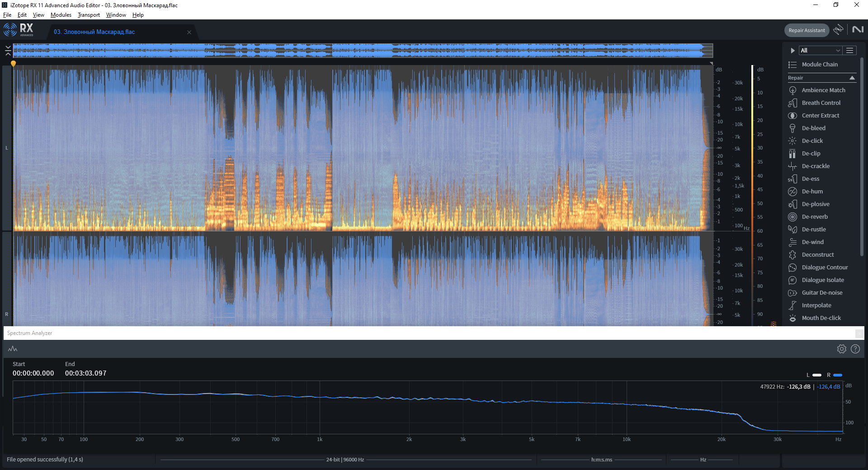Open the Dialogue Isolate module

[x=822, y=280]
